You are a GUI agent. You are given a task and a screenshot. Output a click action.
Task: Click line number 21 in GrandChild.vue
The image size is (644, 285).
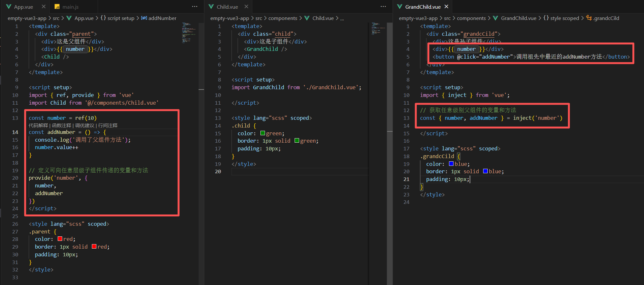point(406,179)
